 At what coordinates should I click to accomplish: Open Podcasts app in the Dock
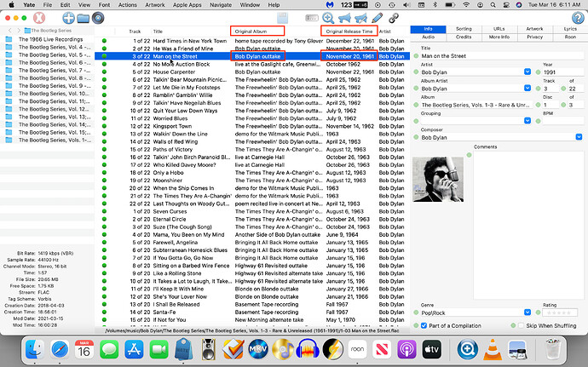[406, 349]
